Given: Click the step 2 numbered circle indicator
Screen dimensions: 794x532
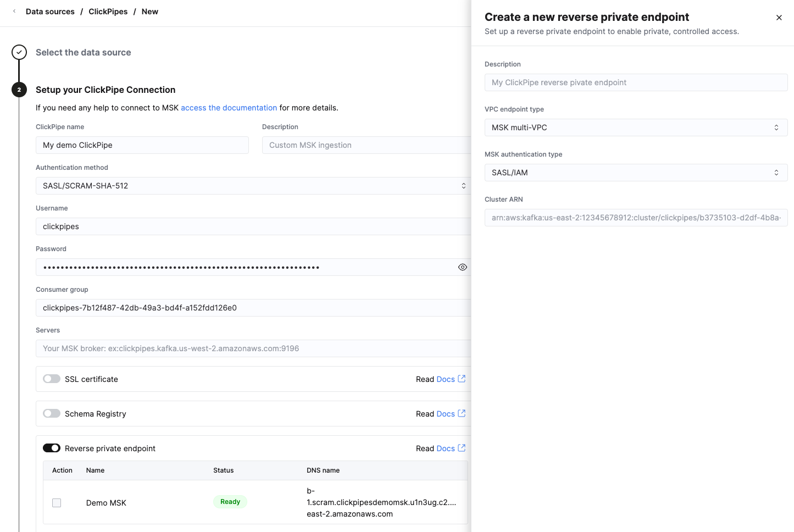Looking at the screenshot, I should click(19, 89).
